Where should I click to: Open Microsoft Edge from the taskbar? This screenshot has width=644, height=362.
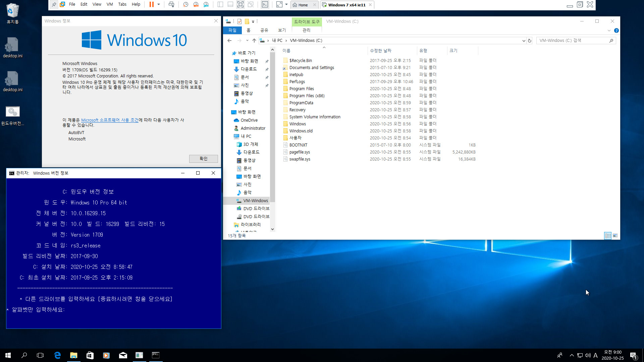(57, 355)
